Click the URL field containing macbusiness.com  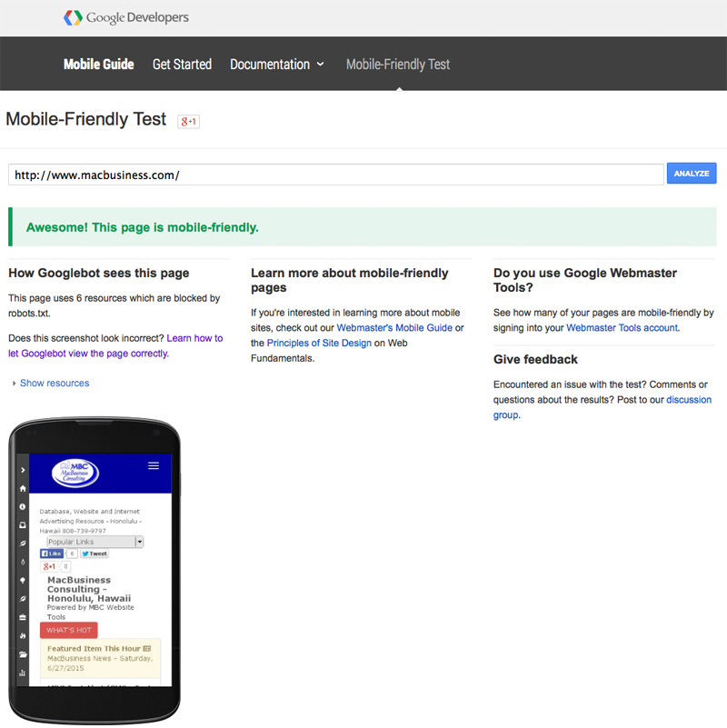[336, 175]
